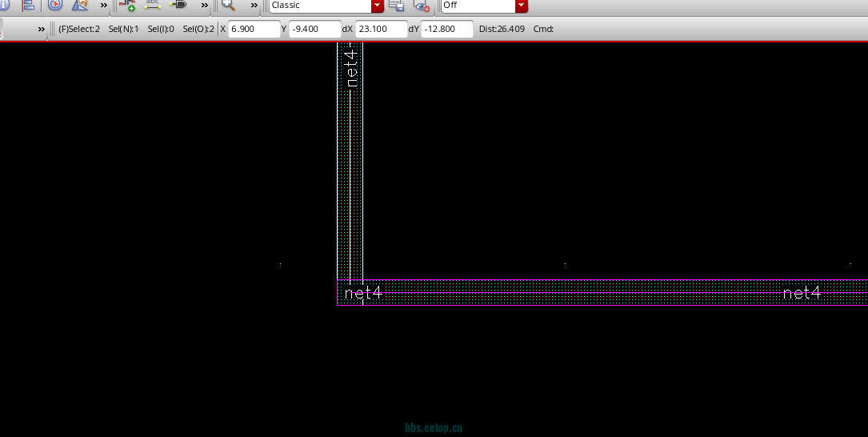
Task: Click the dX field 23.100
Action: (382, 29)
